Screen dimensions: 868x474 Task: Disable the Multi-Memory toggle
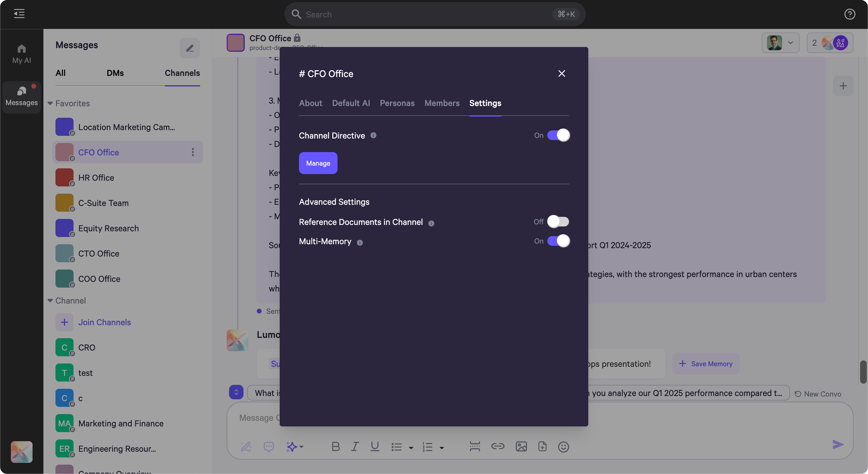[x=558, y=241]
